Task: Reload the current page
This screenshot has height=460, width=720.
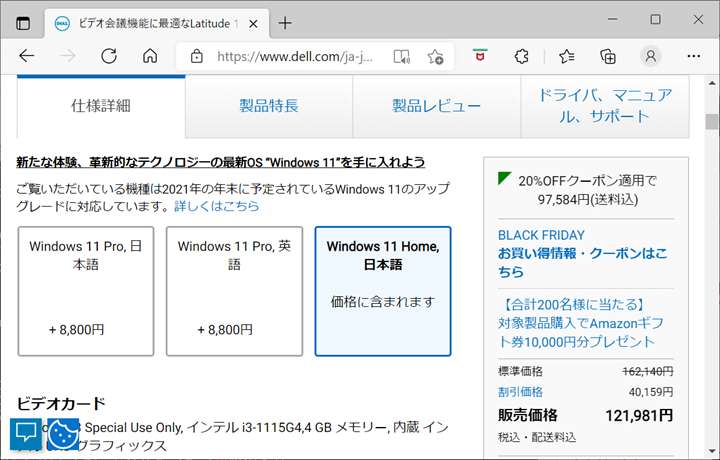Action: point(109,56)
